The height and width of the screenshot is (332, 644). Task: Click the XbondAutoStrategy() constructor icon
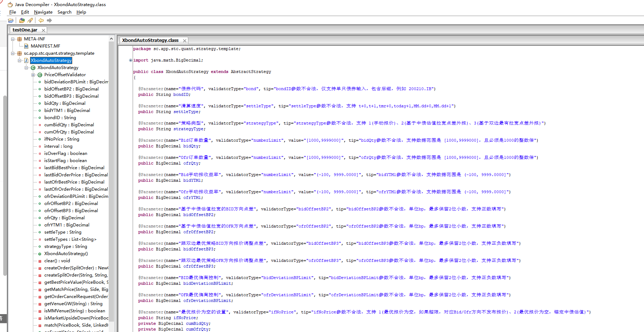[x=40, y=254]
